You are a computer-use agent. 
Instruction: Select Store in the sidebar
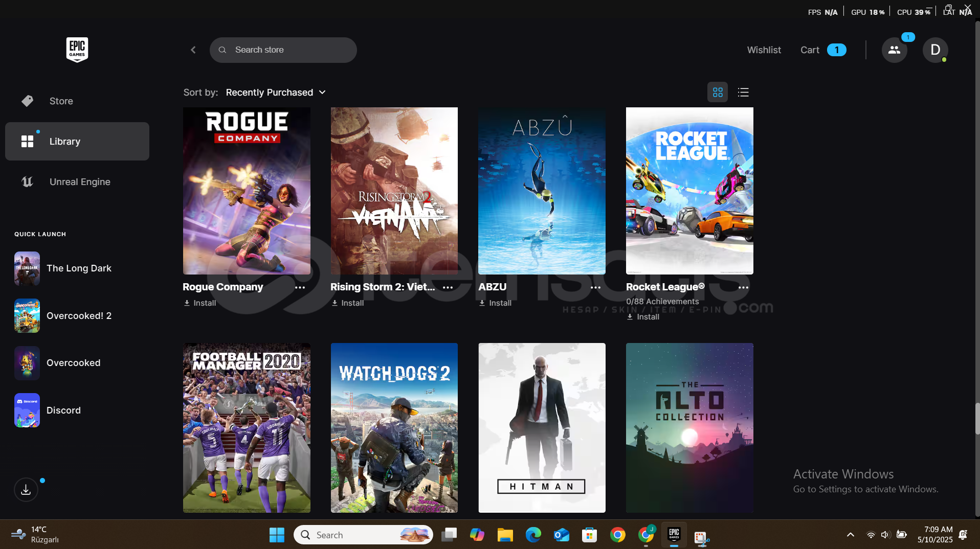77,101
